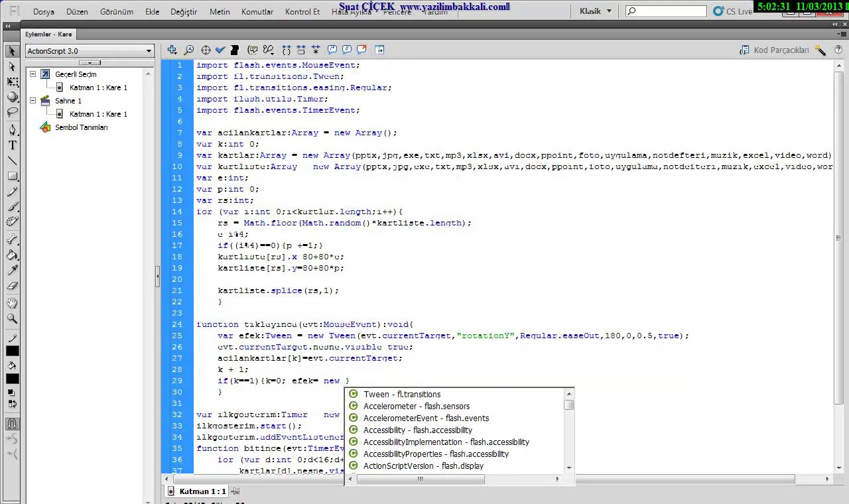Select the Paint Bucket tool

12,255
